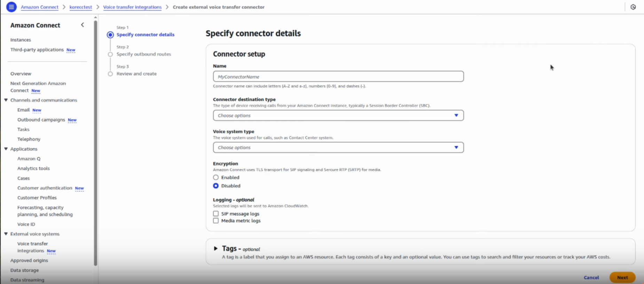Viewport: 644px width, 284px height.
Task: Select Step 1 Specify connector details
Action: click(x=146, y=34)
